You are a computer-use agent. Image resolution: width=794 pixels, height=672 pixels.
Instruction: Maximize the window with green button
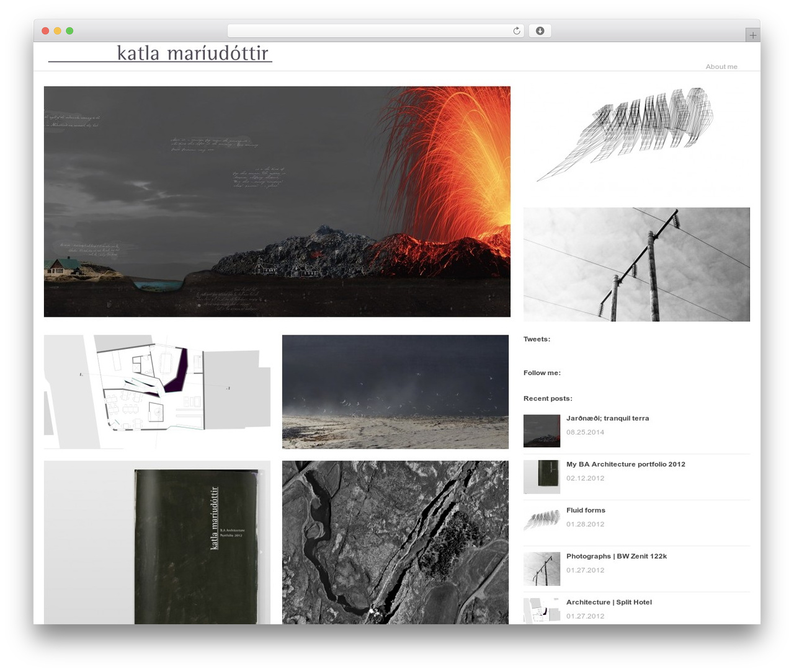click(x=69, y=31)
